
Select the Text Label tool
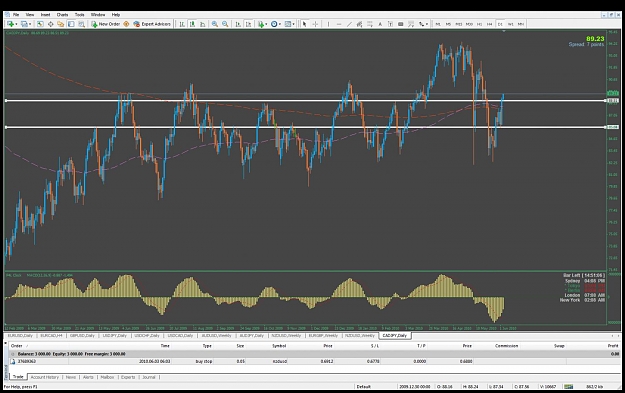click(390, 24)
